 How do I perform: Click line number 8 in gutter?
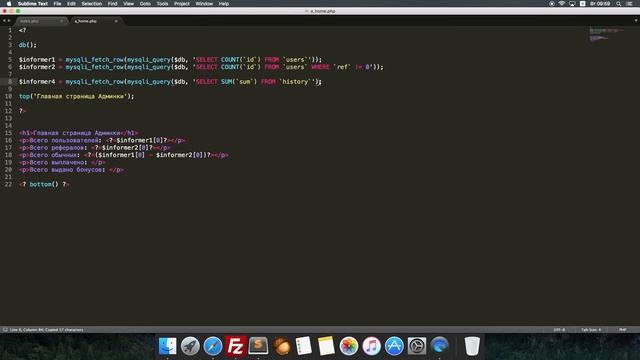(10, 82)
